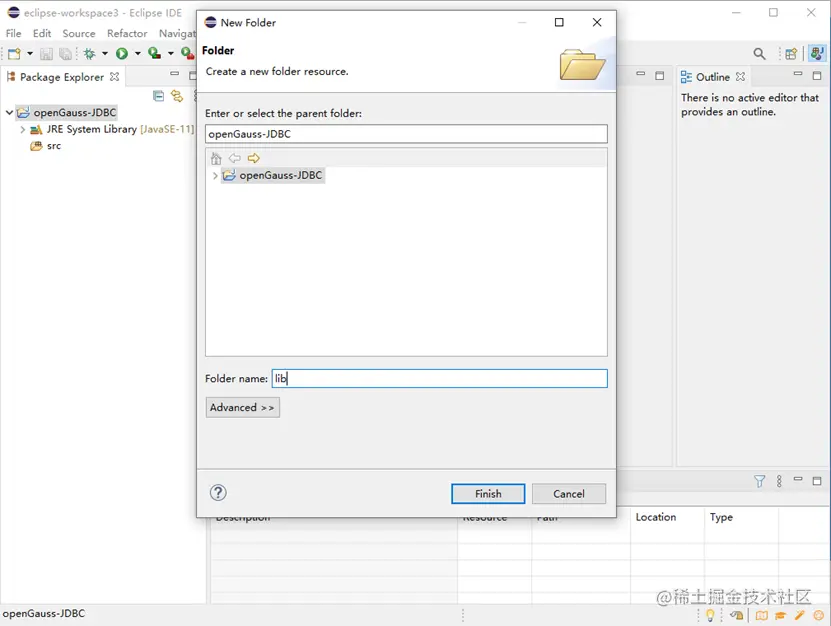
Task: Select the Java perspective icon
Action: click(x=817, y=54)
